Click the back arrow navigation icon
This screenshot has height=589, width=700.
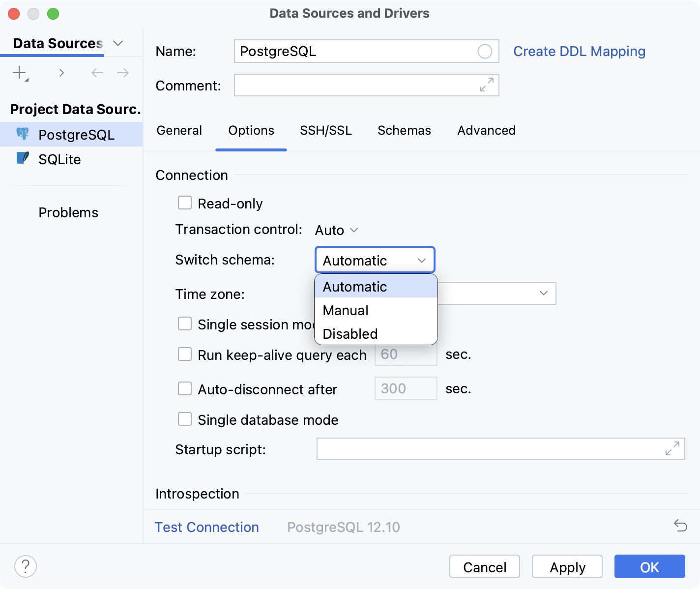(x=97, y=72)
